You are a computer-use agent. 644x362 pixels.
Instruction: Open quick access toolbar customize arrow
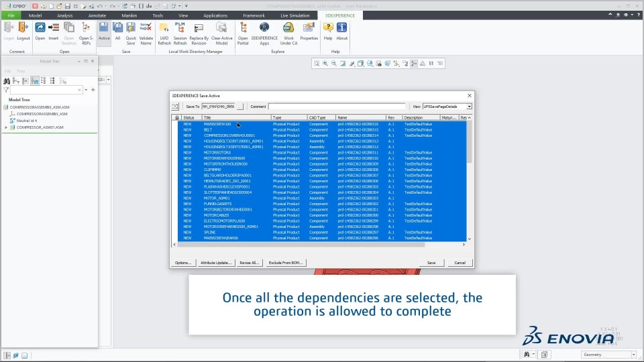pos(186,6)
